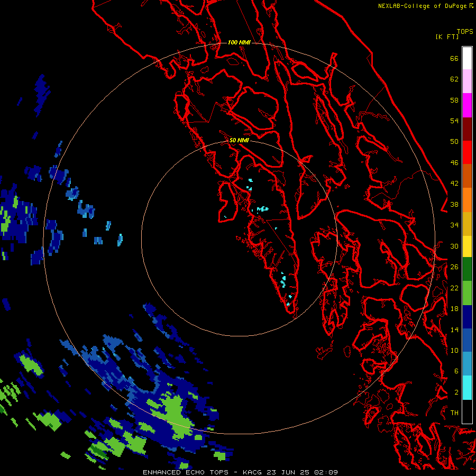Click the 23 JUN 25 date text
This screenshot has width=476, height=476.
288,472
